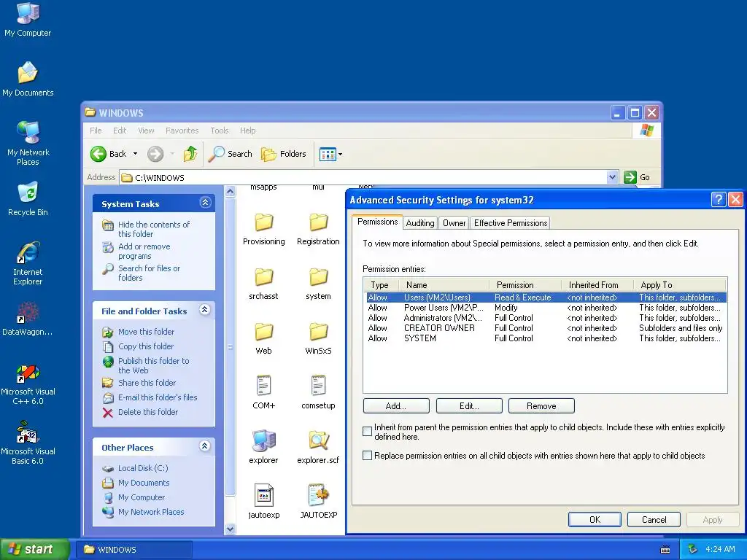Go to My Computer in Other Places
This screenshot has width=747, height=560.
[142, 497]
